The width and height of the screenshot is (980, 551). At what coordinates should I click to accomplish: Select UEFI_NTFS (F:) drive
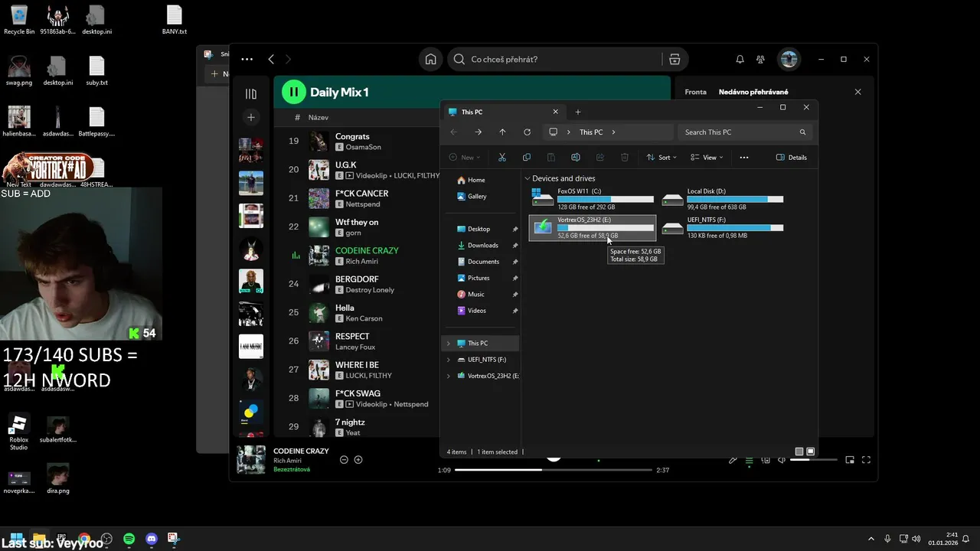coord(724,227)
